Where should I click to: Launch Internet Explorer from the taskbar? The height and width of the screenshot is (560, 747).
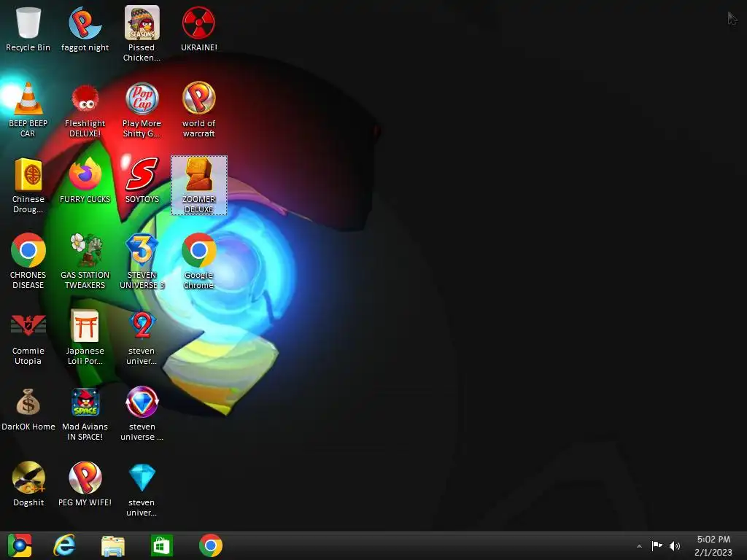coord(64,545)
